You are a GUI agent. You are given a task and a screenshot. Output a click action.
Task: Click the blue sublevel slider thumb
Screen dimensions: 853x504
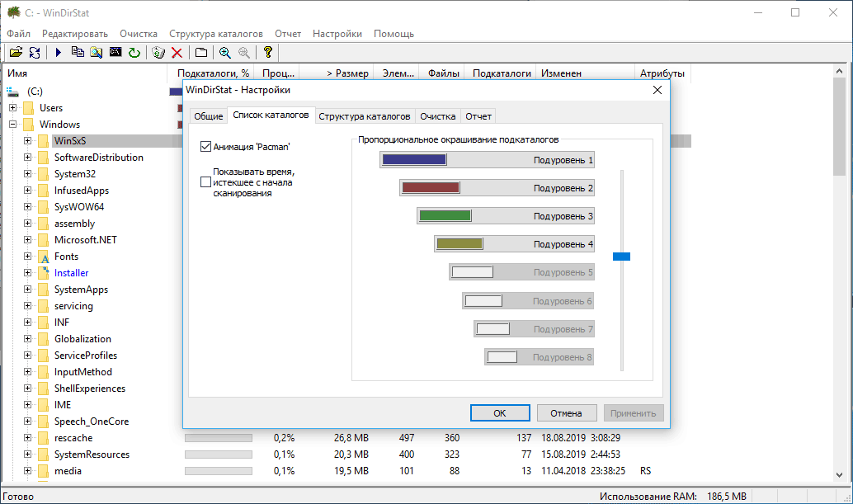622,257
